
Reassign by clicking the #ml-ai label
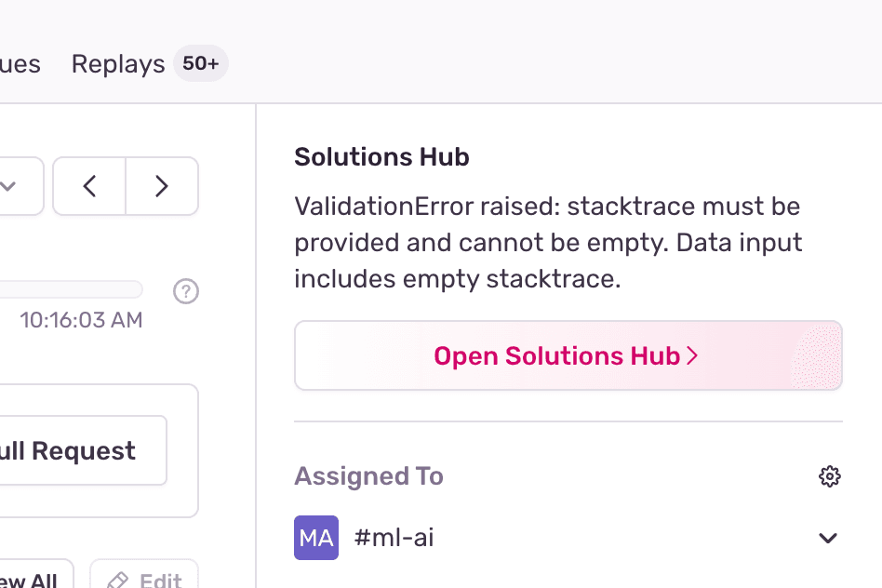point(394,538)
